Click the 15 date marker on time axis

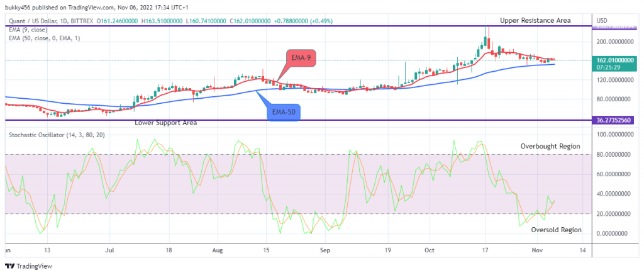click(266, 250)
